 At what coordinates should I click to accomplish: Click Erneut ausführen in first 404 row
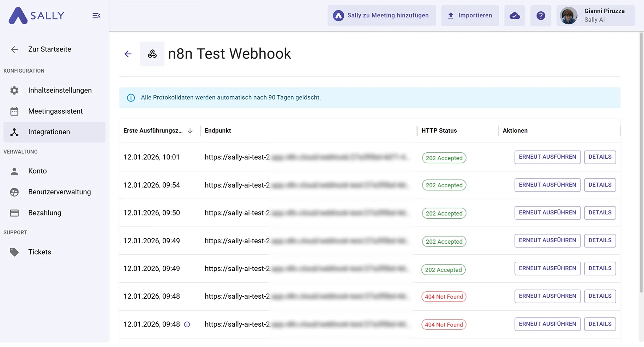coord(547,296)
